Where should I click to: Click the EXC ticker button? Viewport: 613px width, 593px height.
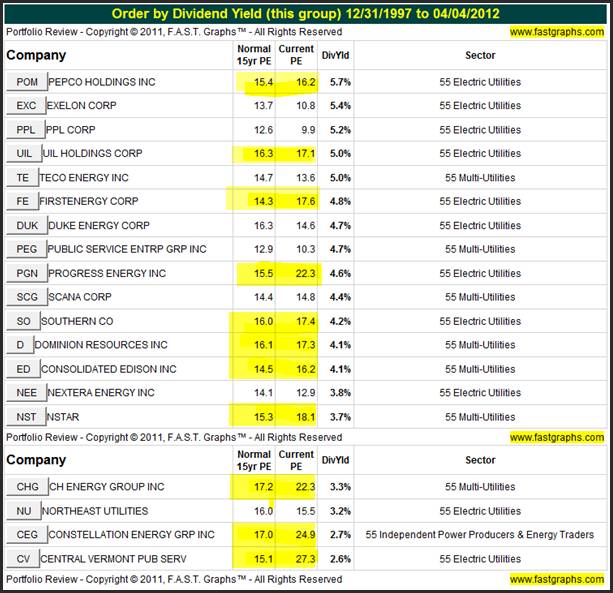pyautogui.click(x=26, y=106)
